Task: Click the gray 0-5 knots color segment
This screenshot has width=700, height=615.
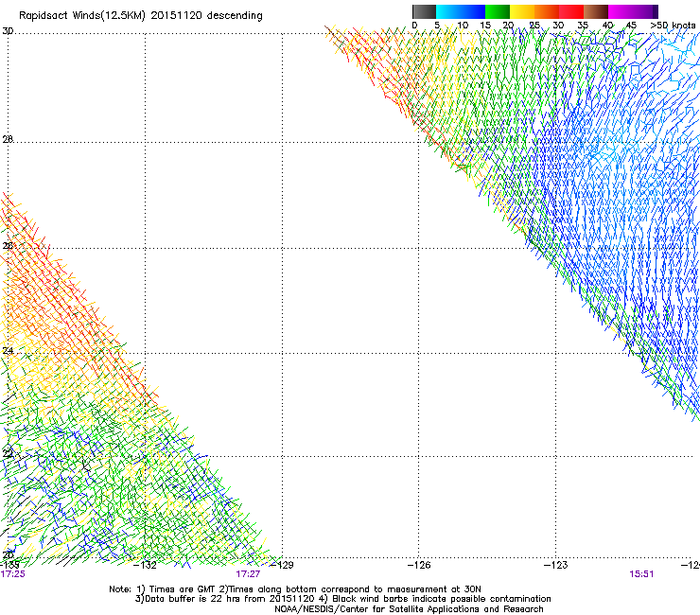Action: pos(424,11)
